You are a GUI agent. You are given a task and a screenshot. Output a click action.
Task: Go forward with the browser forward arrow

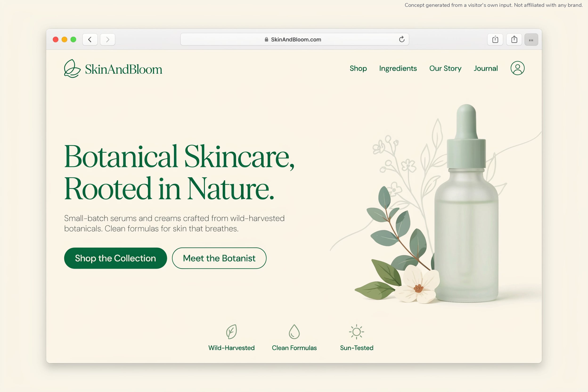[107, 40]
